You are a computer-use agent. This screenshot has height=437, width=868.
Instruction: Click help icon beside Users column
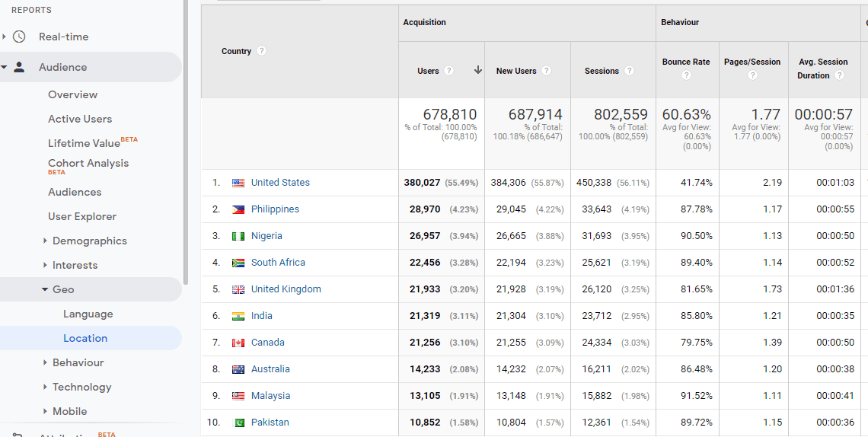(449, 71)
